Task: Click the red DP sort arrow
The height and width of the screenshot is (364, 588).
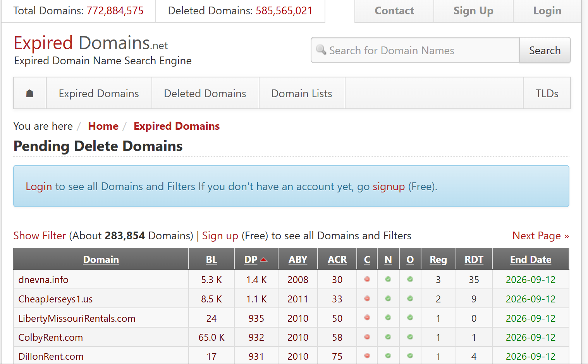Action: pos(264,259)
